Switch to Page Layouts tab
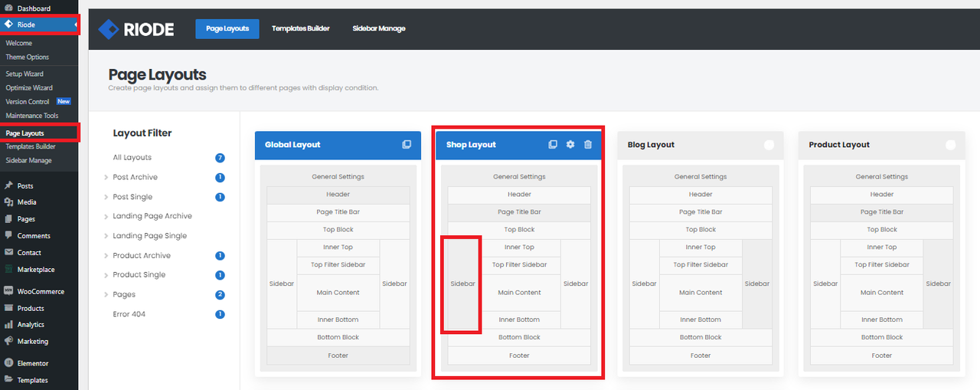980x390 pixels. (227, 28)
